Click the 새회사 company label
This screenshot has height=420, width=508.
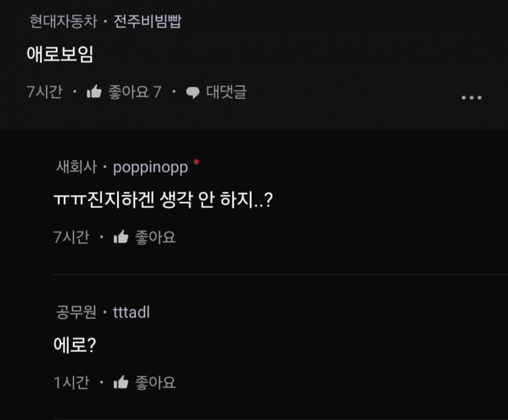76,167
